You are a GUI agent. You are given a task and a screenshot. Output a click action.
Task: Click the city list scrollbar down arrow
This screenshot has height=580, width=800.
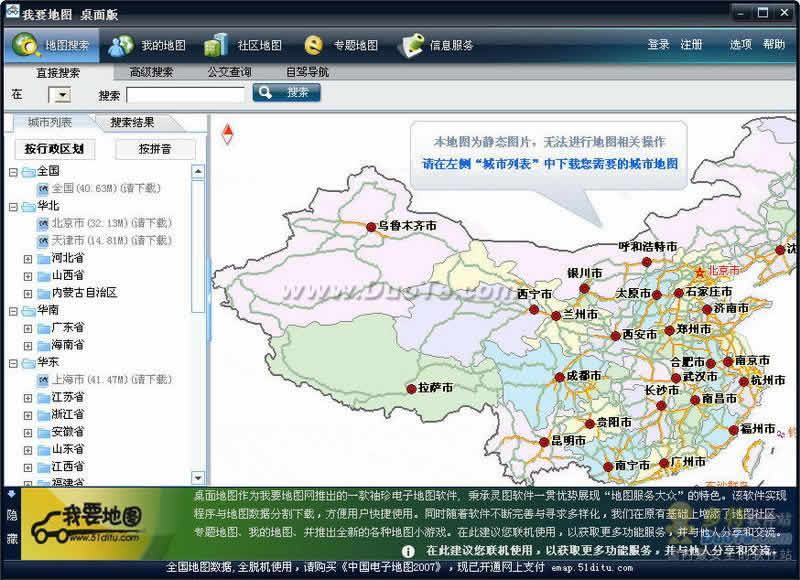click(x=198, y=477)
